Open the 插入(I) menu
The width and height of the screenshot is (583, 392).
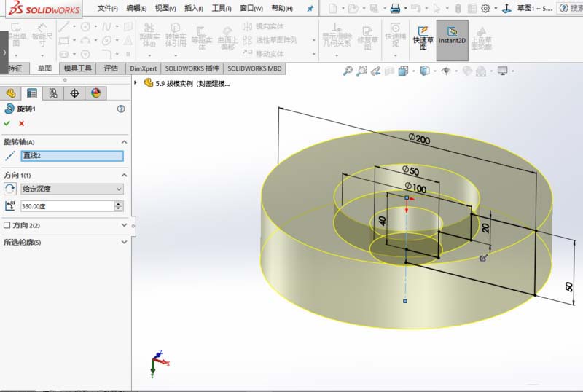pyautogui.click(x=194, y=8)
